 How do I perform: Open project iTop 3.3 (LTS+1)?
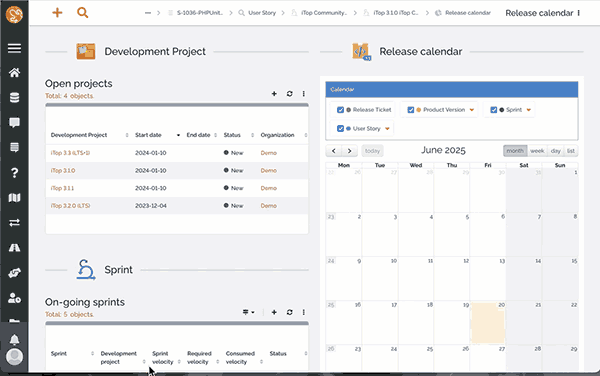coord(70,153)
